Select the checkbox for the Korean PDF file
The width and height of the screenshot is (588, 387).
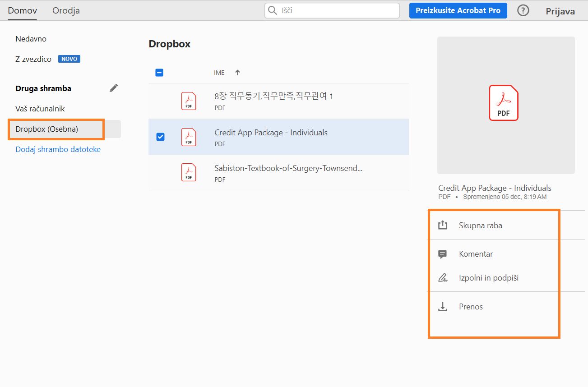click(160, 101)
